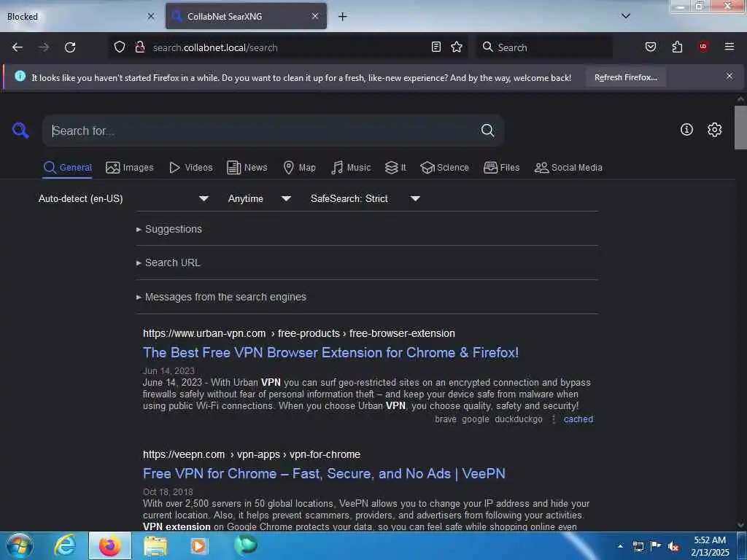Switch to Music search category
The width and height of the screenshot is (747, 560).
pos(351,168)
